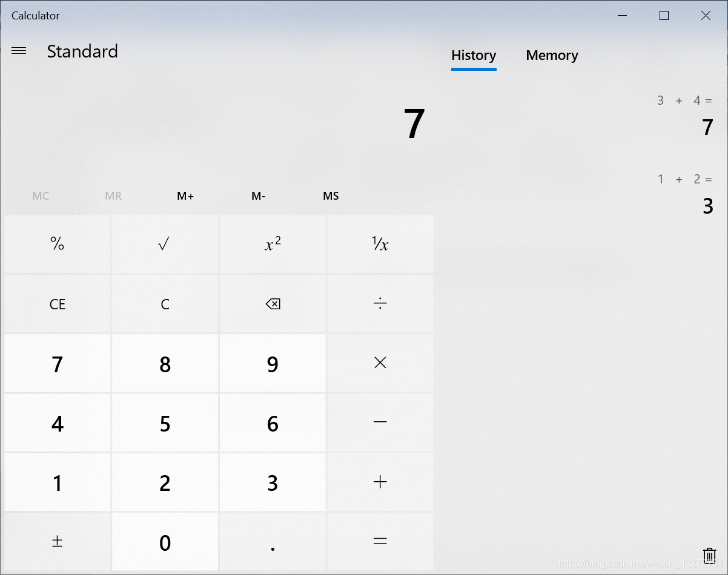Click the square root key

(x=165, y=244)
